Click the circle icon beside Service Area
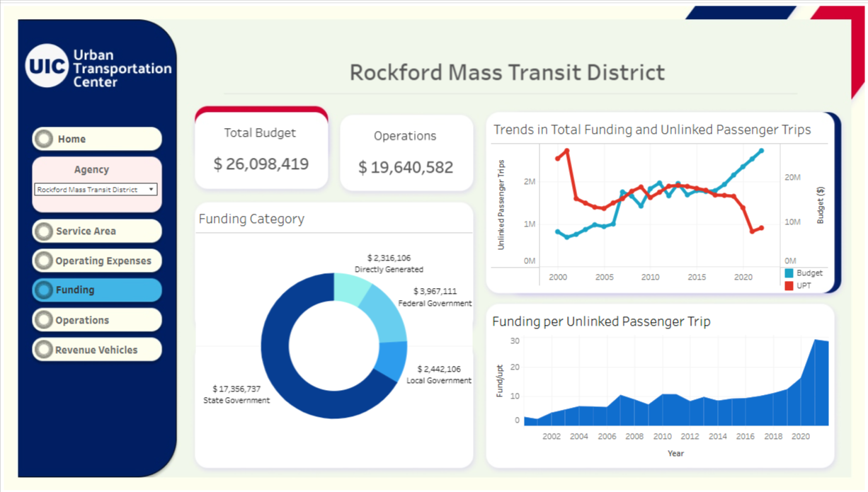The height and width of the screenshot is (492, 868). click(x=44, y=231)
